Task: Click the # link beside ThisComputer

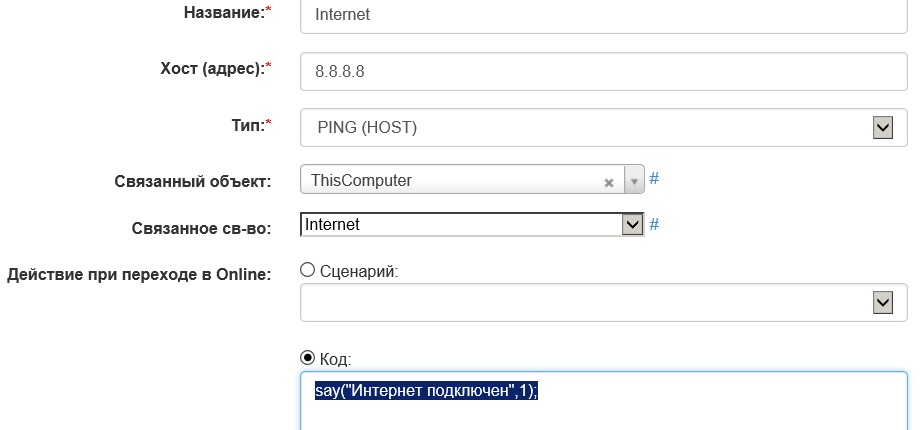Action: [x=654, y=179]
